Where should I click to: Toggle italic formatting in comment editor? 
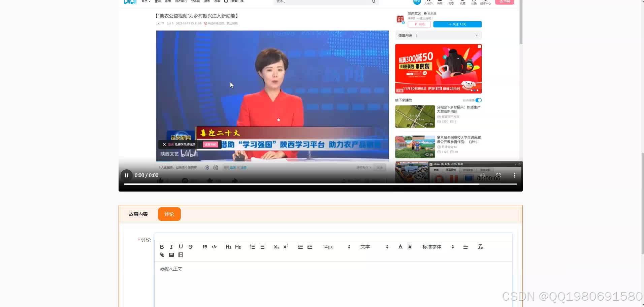[171, 247]
